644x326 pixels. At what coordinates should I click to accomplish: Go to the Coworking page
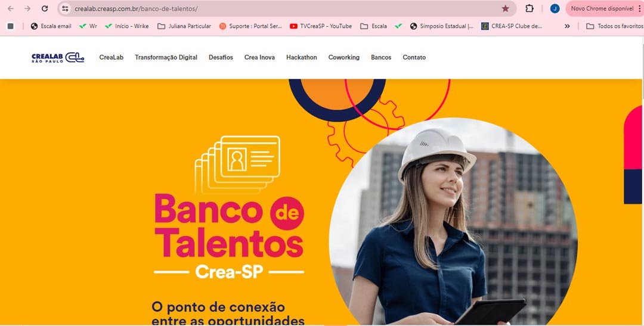tap(344, 57)
